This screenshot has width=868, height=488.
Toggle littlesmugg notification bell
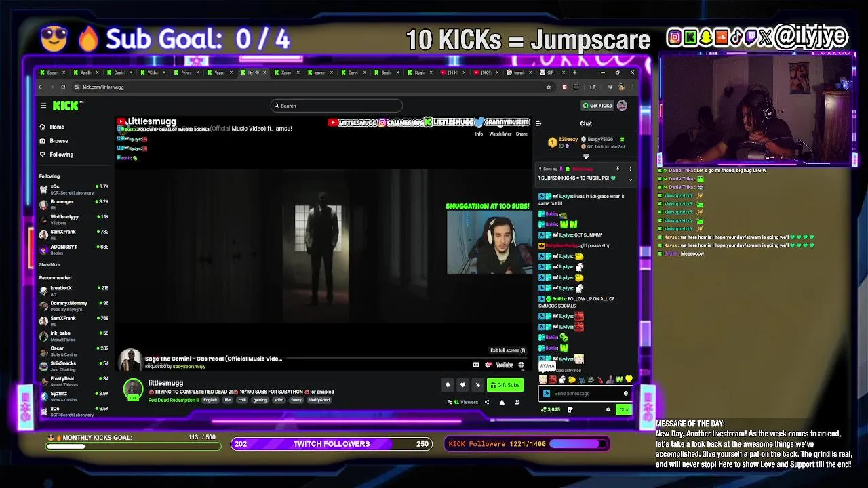point(448,385)
